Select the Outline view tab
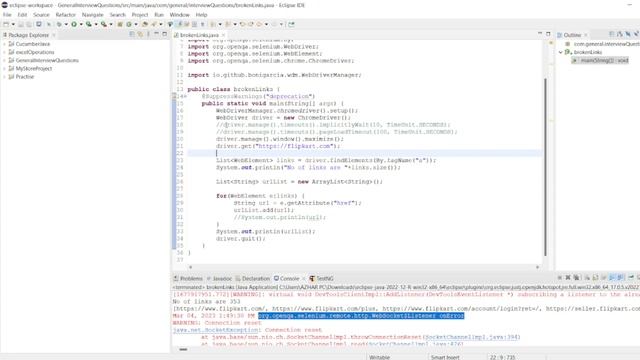 [572, 35]
